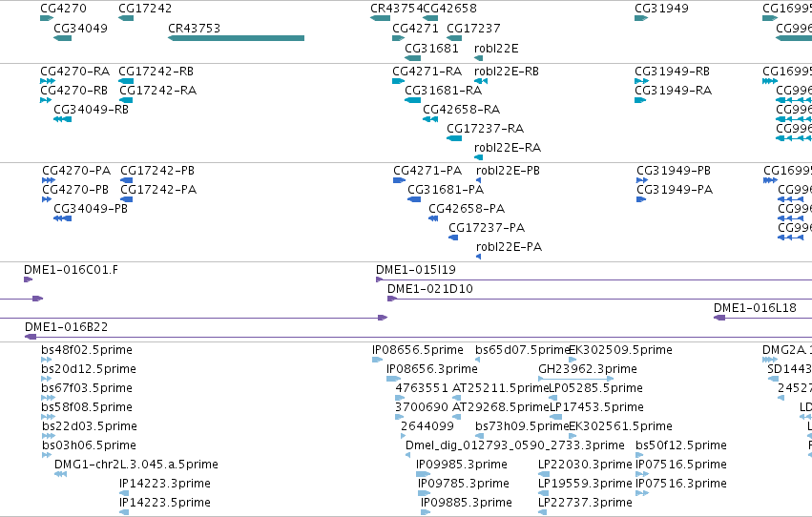Click the robl22E-RA transcript
Viewport: 812px width, 517px height.
click(478, 157)
